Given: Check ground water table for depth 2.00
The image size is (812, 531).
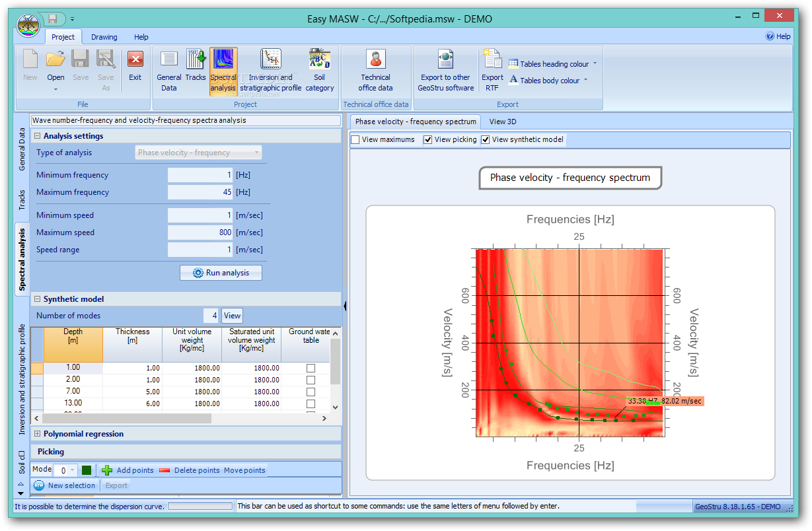Looking at the screenshot, I should pos(311,380).
